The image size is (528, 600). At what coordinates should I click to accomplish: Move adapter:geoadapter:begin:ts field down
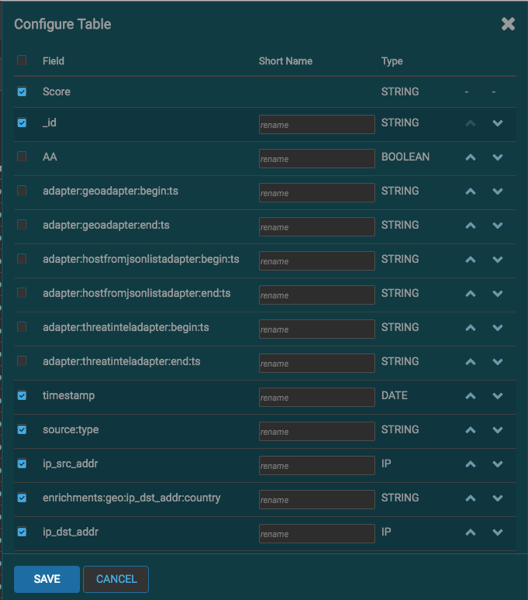point(497,191)
